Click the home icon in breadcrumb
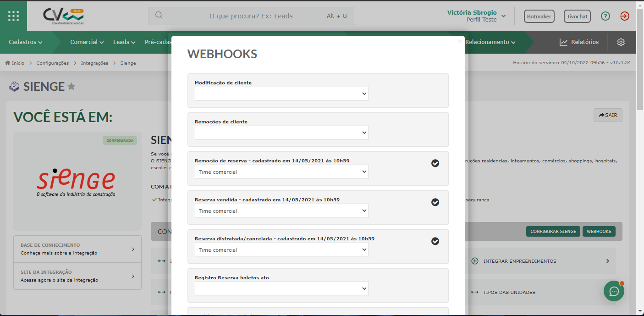Image resolution: width=644 pixels, height=316 pixels. click(x=7, y=63)
